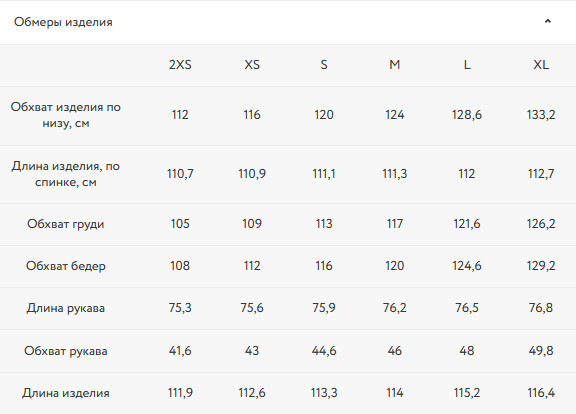Viewport: 576px width, 414px height.
Task: Click the Длина изделия, по спинке row label
Action: coord(66,174)
